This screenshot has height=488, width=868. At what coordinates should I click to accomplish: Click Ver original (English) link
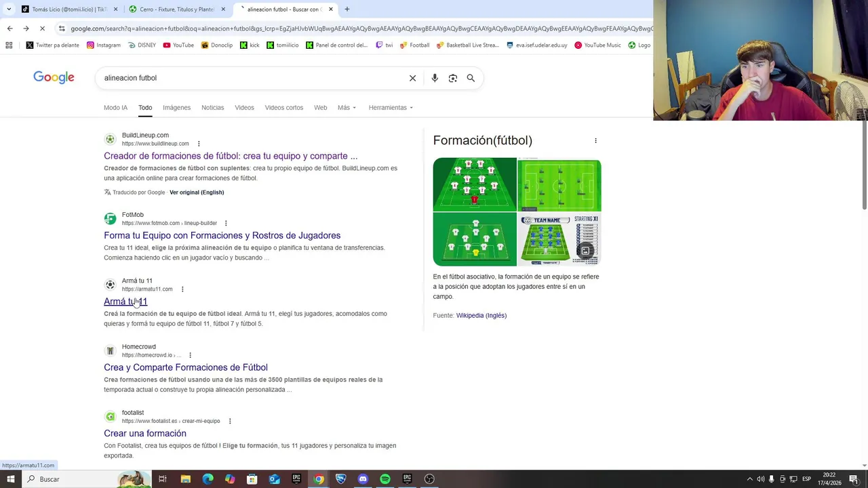(197, 192)
